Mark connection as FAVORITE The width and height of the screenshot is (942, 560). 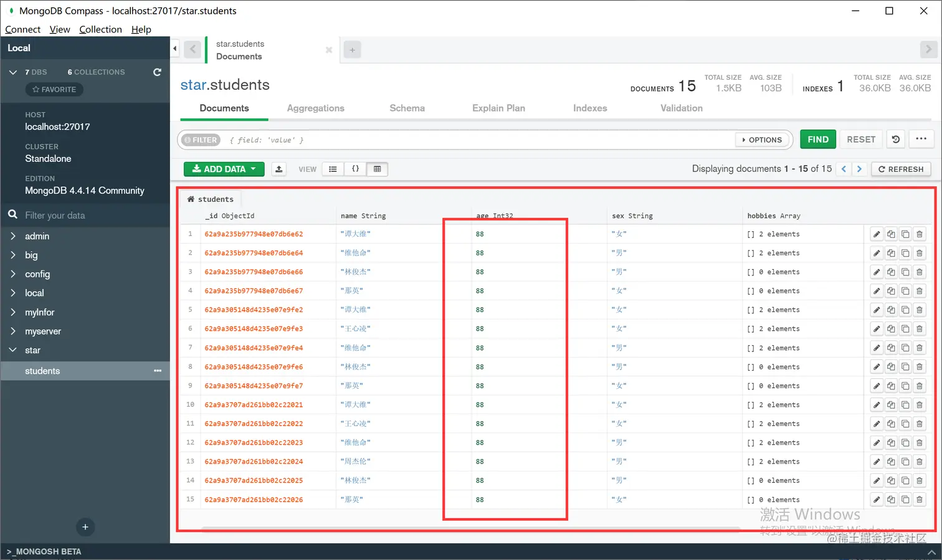pyautogui.click(x=54, y=90)
